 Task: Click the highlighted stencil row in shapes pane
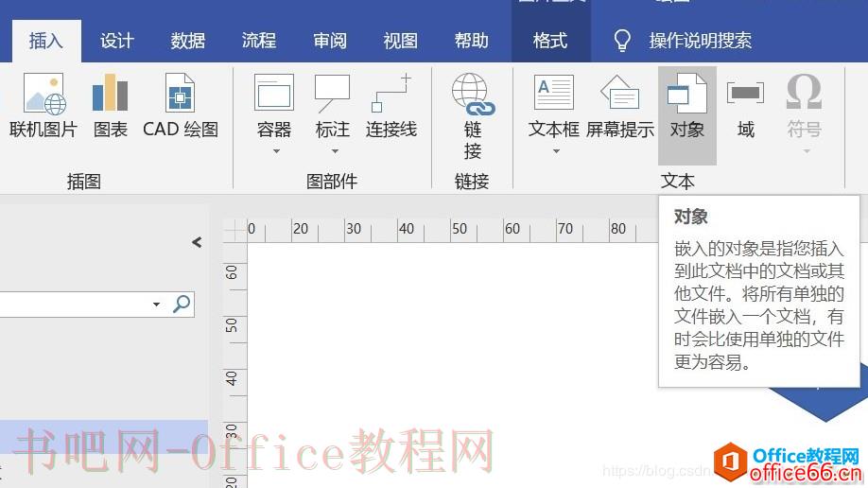point(104,437)
